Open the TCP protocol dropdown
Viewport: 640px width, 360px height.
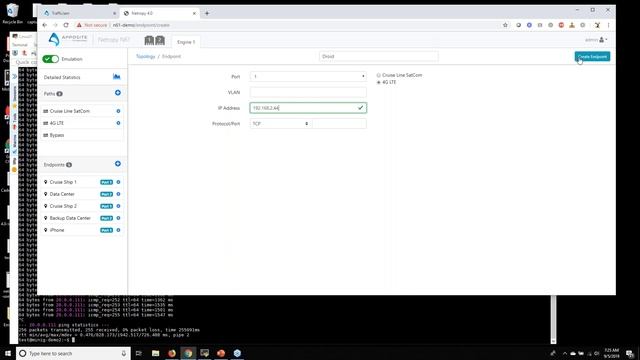tap(280, 124)
